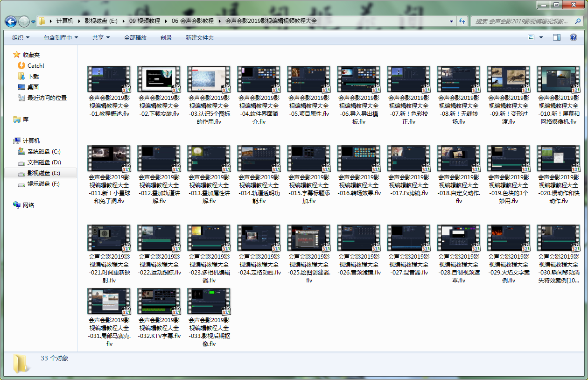Select video file 07.新！色彩校正.flv

[408, 95]
